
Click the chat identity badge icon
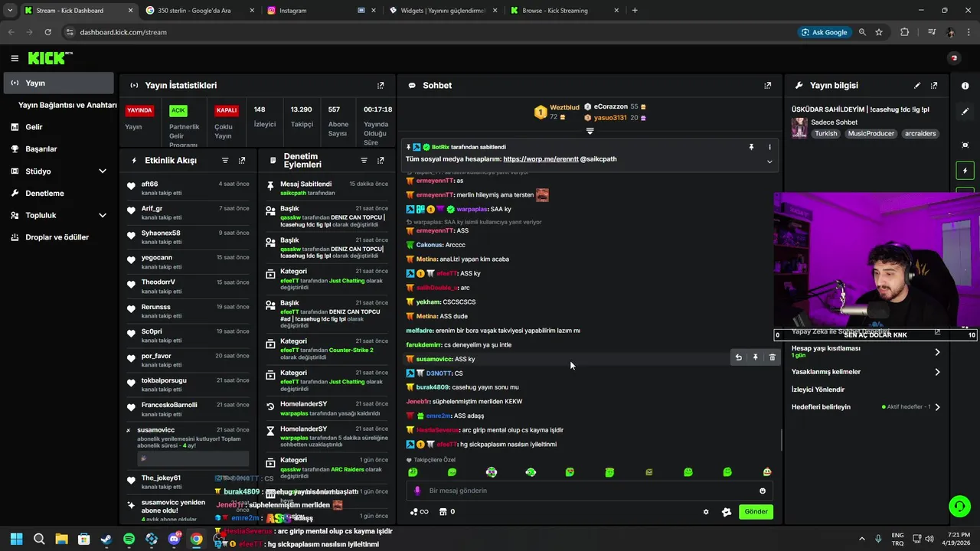coord(727,512)
